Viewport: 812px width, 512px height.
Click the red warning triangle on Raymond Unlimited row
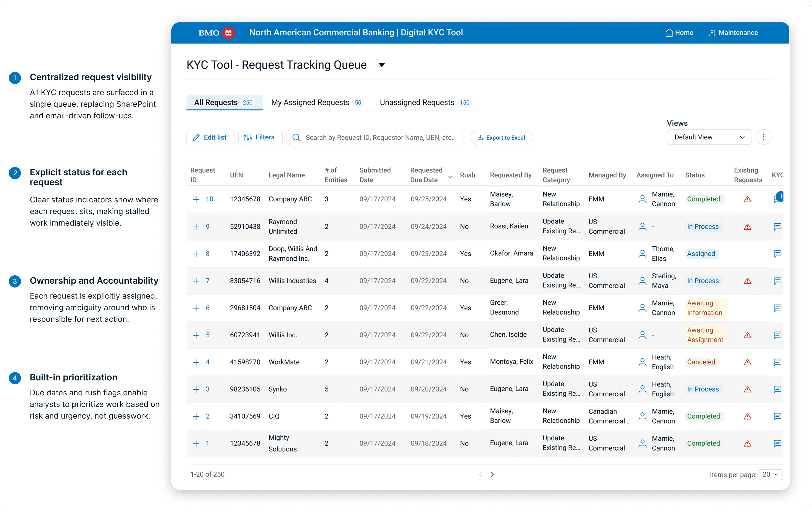748,226
